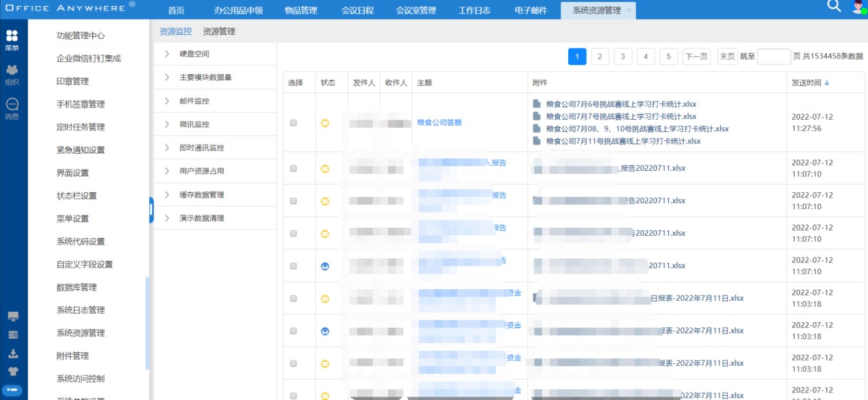Click the blue pill toggle at rail bottom
Image resolution: width=868 pixels, height=400 pixels.
tap(12, 390)
